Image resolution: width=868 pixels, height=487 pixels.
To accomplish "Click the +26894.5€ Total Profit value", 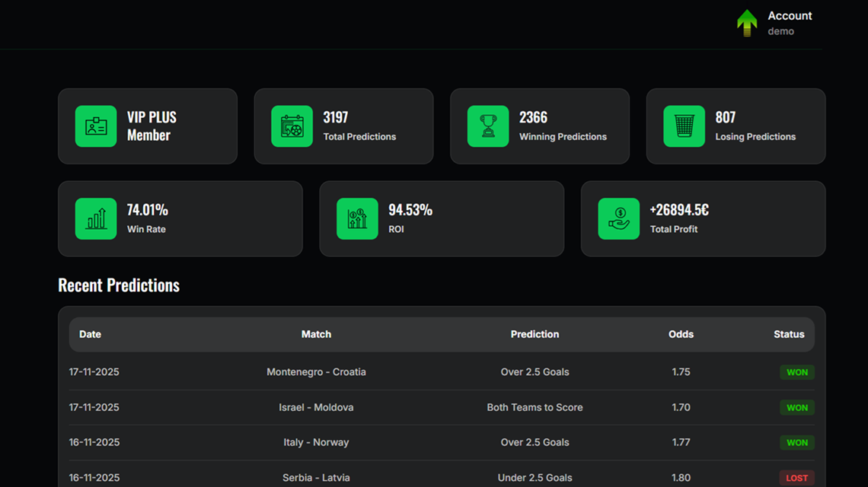I will pos(679,210).
